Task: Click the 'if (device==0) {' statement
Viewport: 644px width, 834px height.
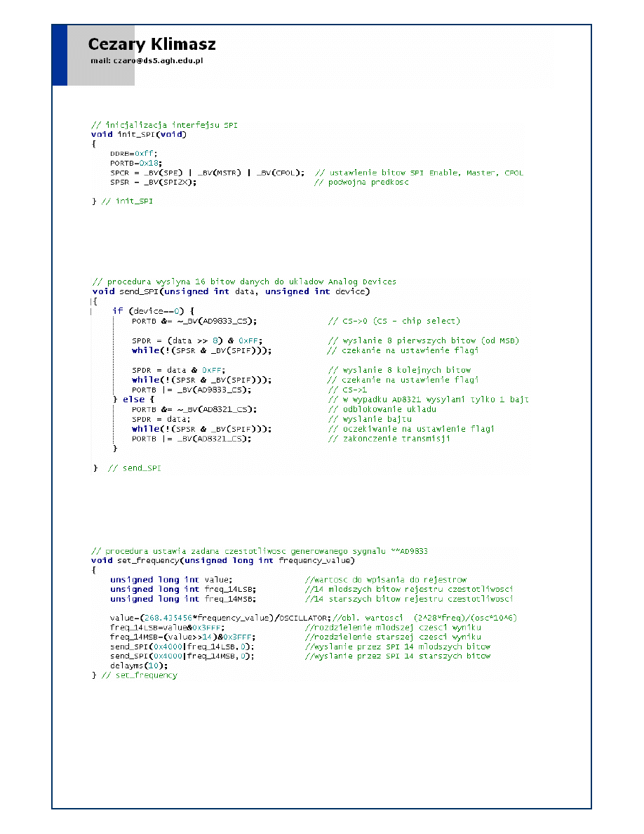Action: [x=153, y=310]
